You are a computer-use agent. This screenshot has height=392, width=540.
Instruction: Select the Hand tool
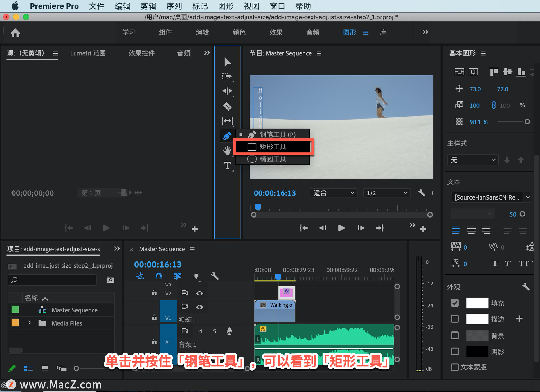(x=227, y=151)
